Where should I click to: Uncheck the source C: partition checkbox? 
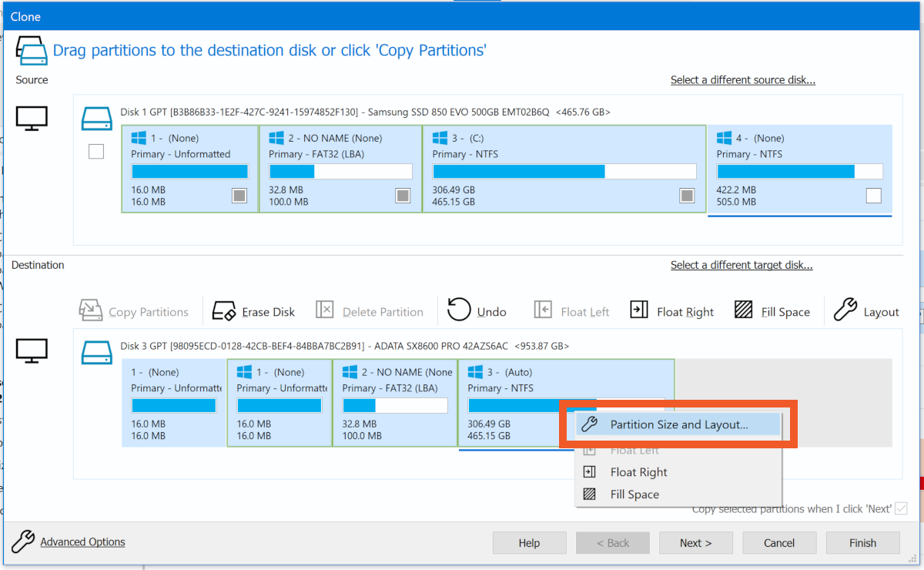(x=687, y=196)
